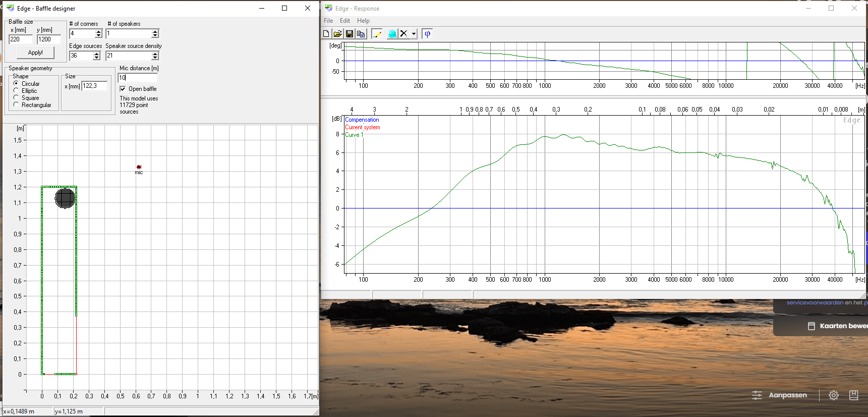Select the Square speaker shape
The image size is (868, 417).
point(16,97)
